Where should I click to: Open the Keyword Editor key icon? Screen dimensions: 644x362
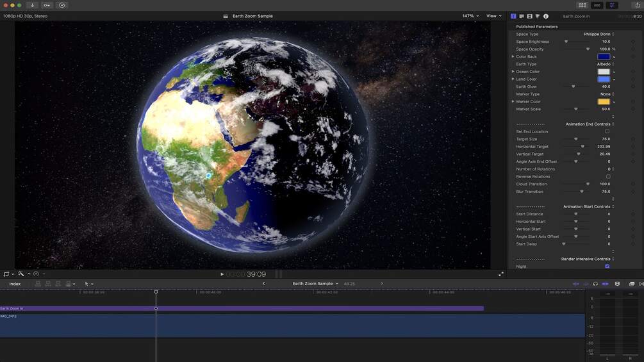tap(47, 5)
